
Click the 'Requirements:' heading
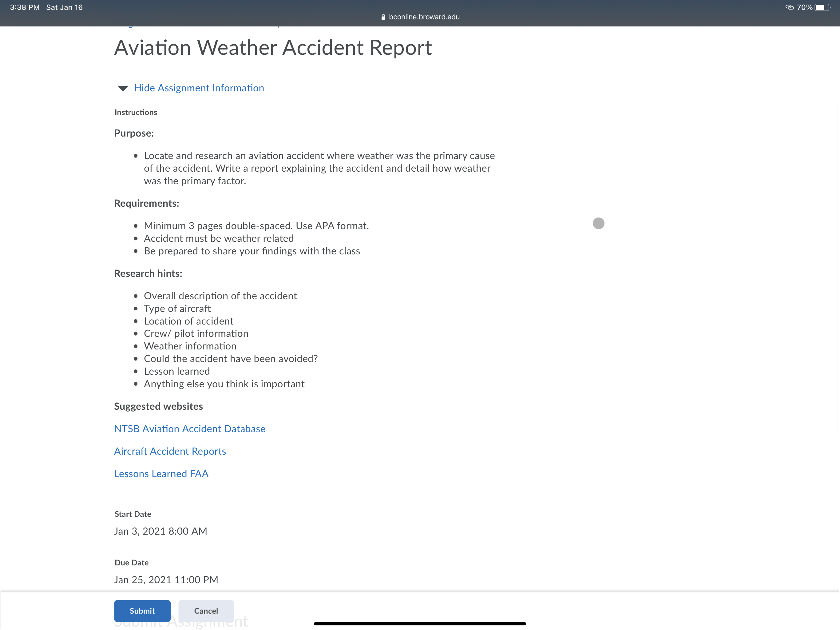(x=147, y=203)
